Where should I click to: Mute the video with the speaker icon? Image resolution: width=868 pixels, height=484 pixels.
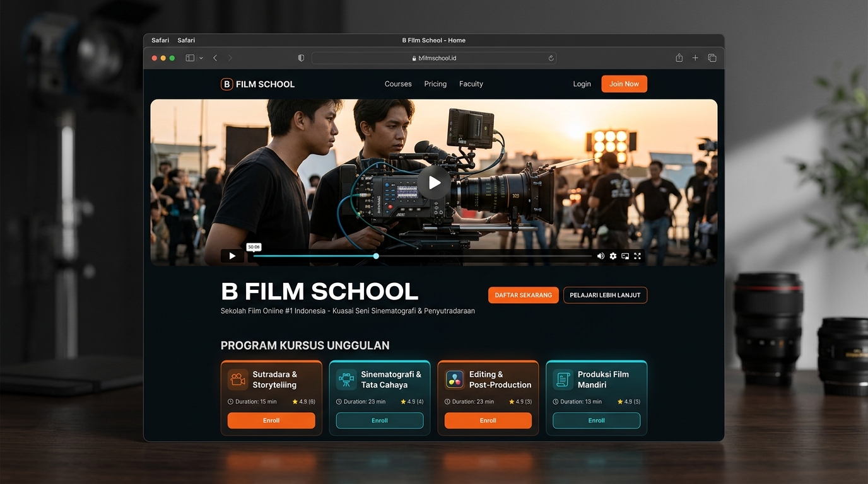601,256
